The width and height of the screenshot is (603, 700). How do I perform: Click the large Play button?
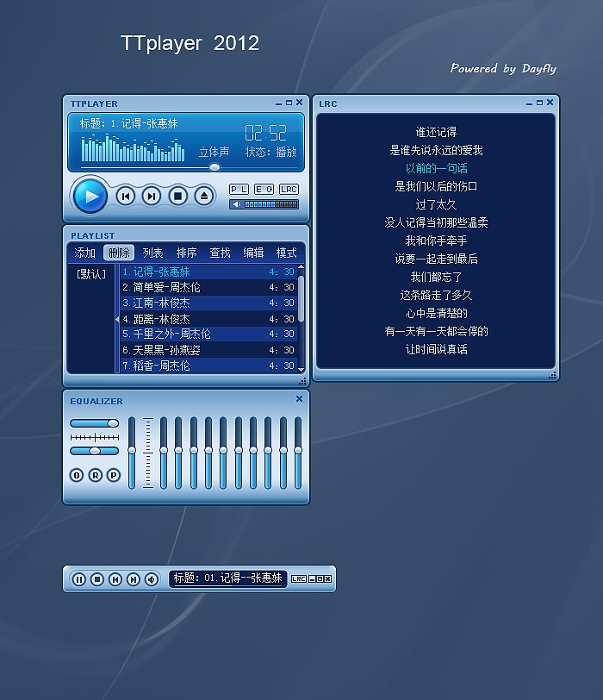pyautogui.click(x=90, y=196)
